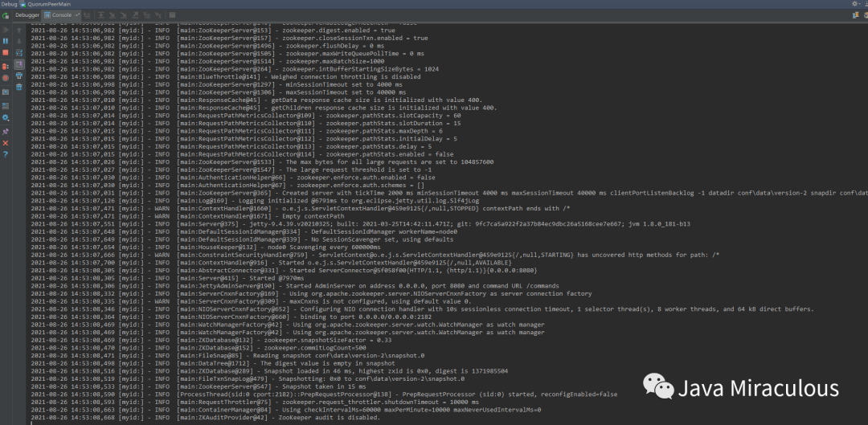
Task: Open Help with question mark icon
Action: point(6,154)
